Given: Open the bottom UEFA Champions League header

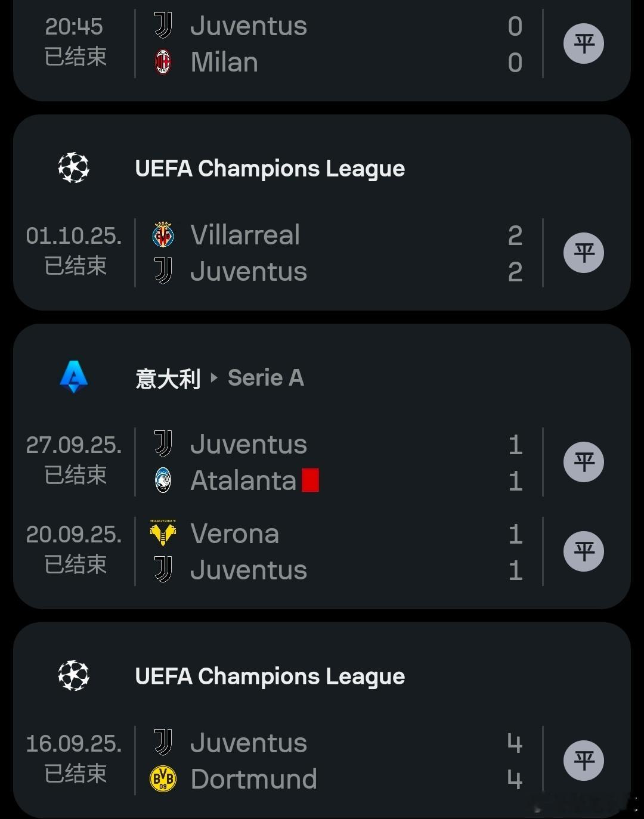Looking at the screenshot, I should 270,677.
